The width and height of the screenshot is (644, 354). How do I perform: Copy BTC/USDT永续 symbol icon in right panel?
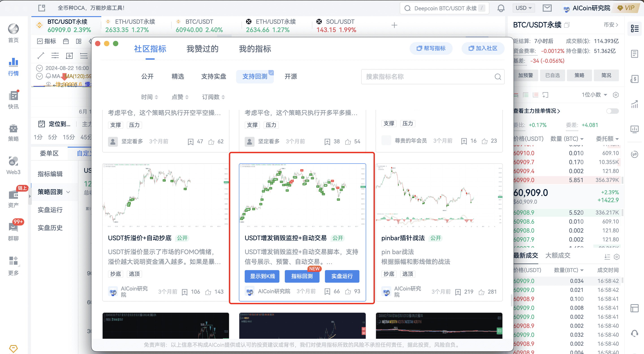coord(567,25)
